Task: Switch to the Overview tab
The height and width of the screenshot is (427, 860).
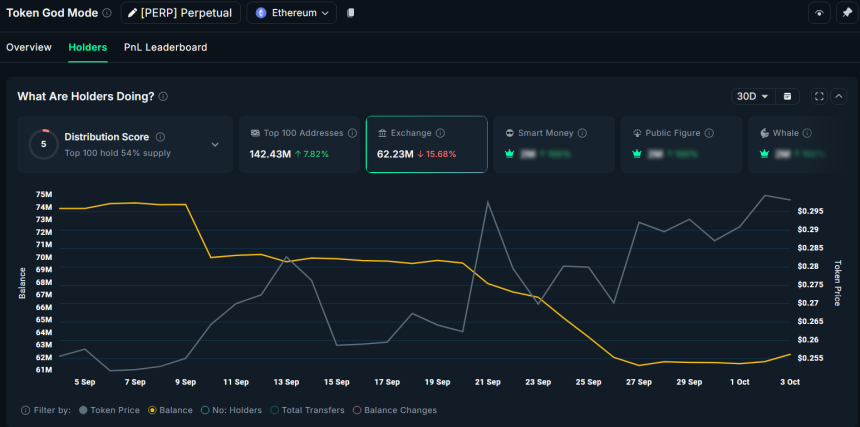Action: tap(29, 47)
